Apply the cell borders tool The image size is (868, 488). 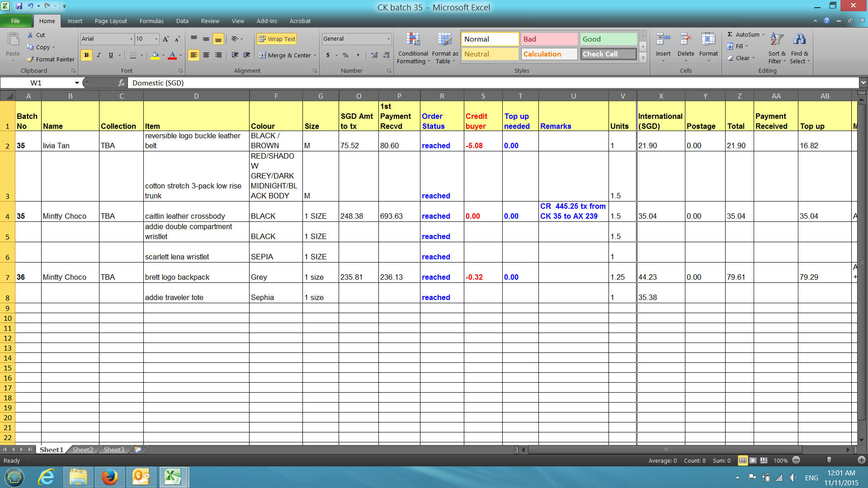pyautogui.click(x=133, y=55)
